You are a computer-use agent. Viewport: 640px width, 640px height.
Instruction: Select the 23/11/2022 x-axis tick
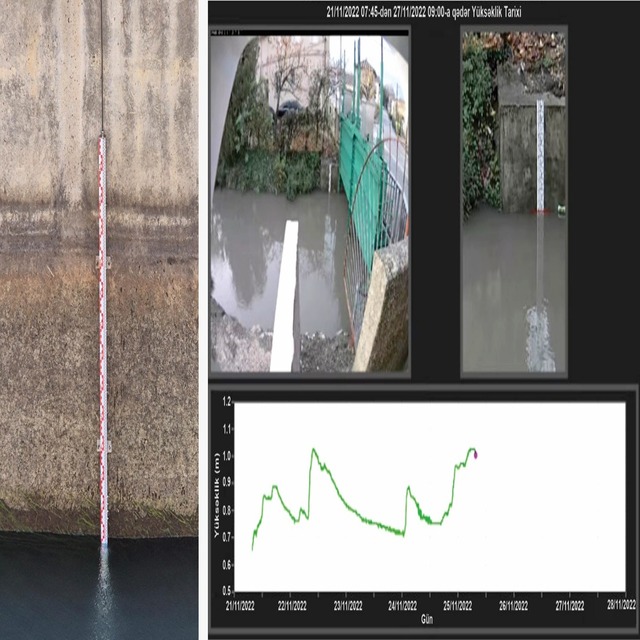coord(347,605)
